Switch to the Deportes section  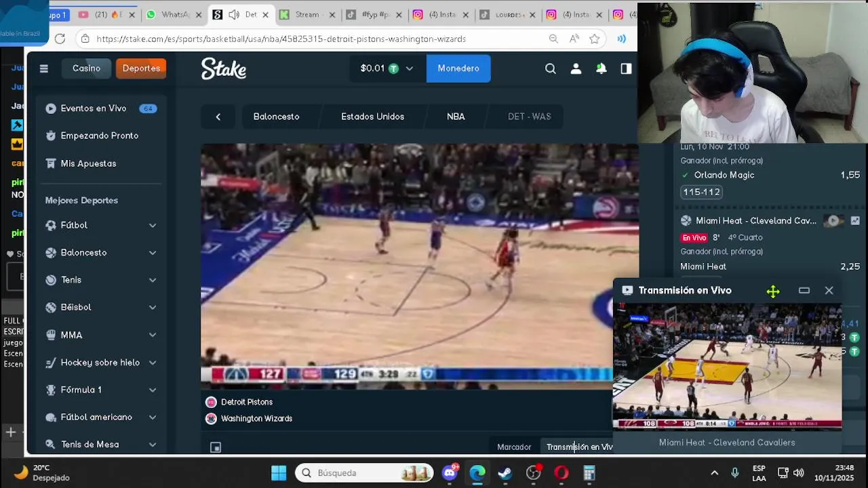[141, 68]
